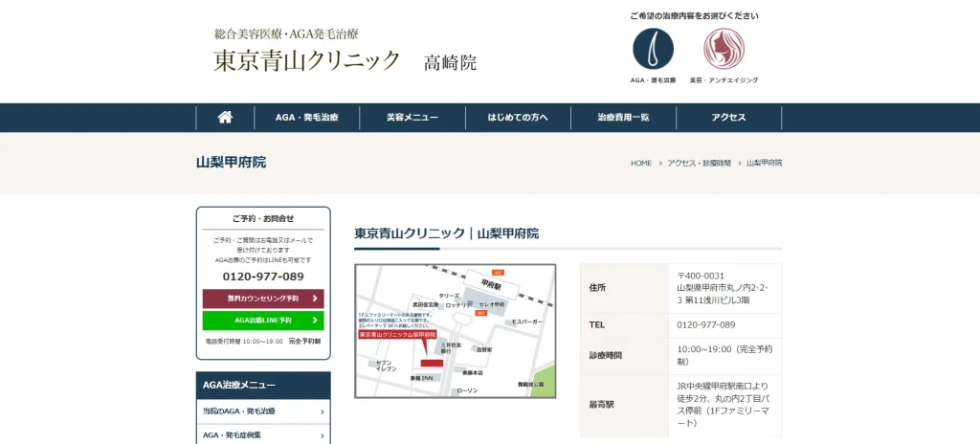Open the home icon in navigation bar
The height and width of the screenshot is (444, 980).
[x=225, y=118]
